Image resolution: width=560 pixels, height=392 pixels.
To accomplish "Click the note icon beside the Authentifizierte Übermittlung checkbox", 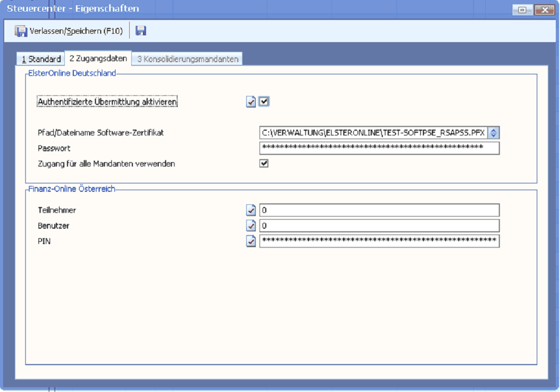I will point(251,102).
